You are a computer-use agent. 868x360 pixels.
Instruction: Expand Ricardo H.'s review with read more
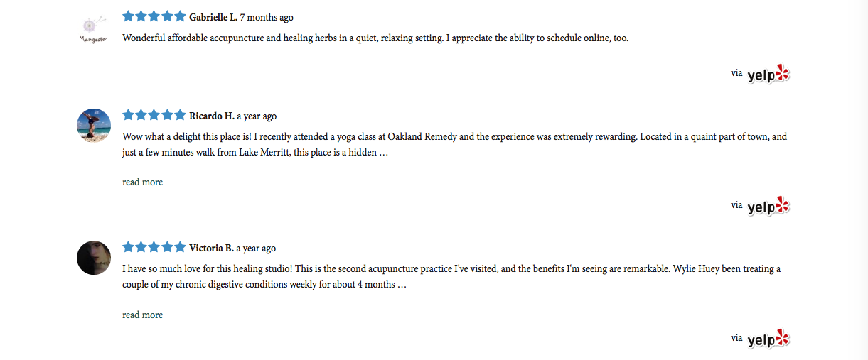pyautogui.click(x=142, y=182)
